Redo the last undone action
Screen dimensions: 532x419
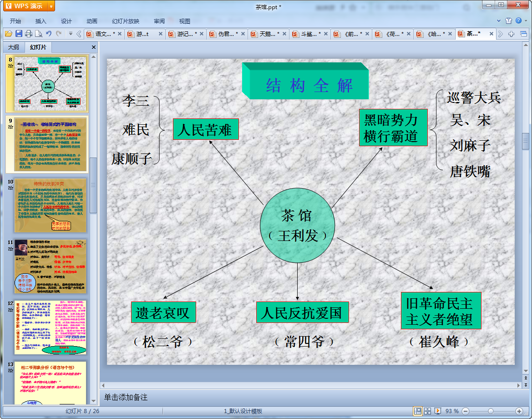(x=59, y=34)
